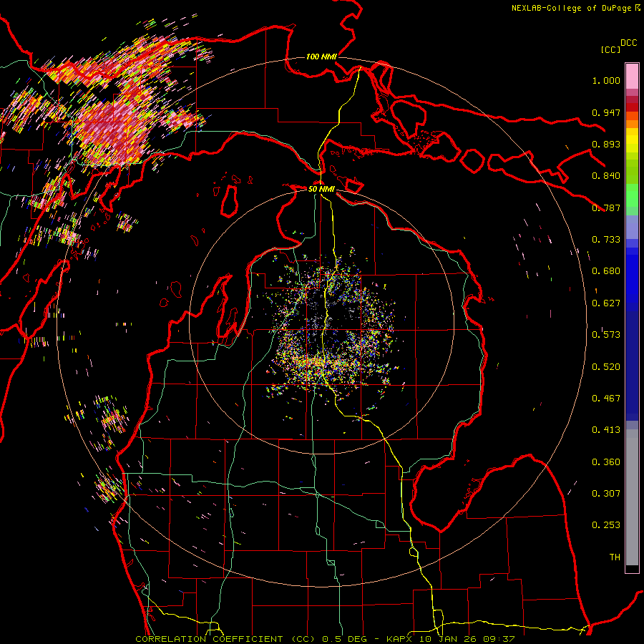Click the 0.467 scale value
The image size is (644, 644).
coord(606,399)
